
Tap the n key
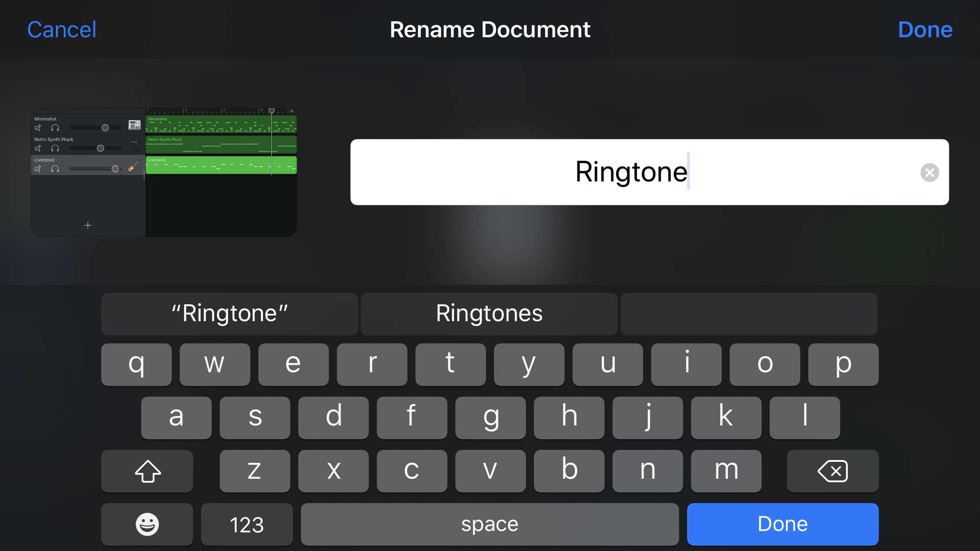(x=648, y=471)
